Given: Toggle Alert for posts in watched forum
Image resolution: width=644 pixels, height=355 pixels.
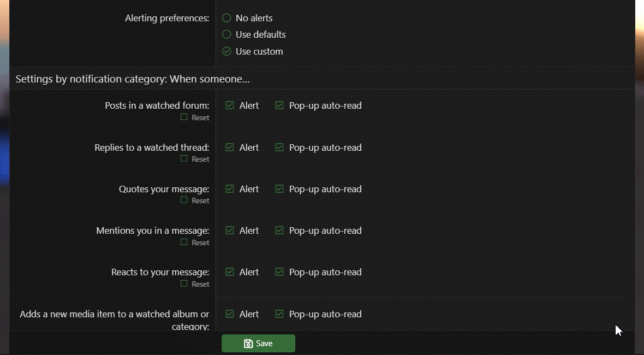Looking at the screenshot, I should point(230,105).
